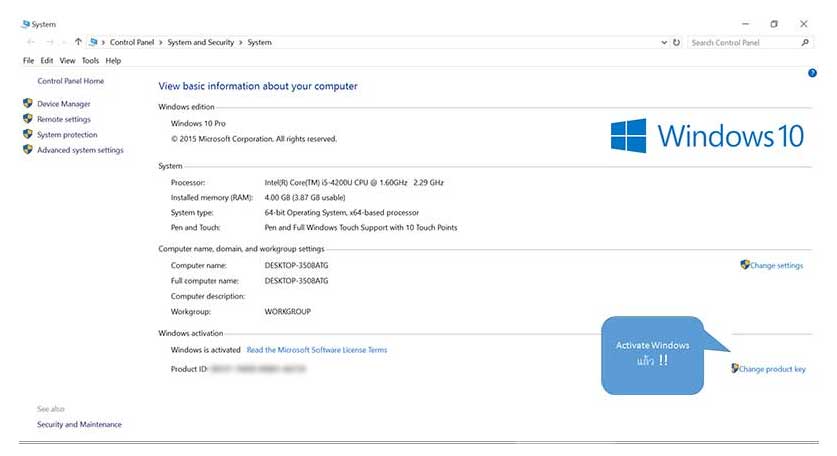Click the System window title icon
This screenshot has height=456, width=837.
pos(26,24)
